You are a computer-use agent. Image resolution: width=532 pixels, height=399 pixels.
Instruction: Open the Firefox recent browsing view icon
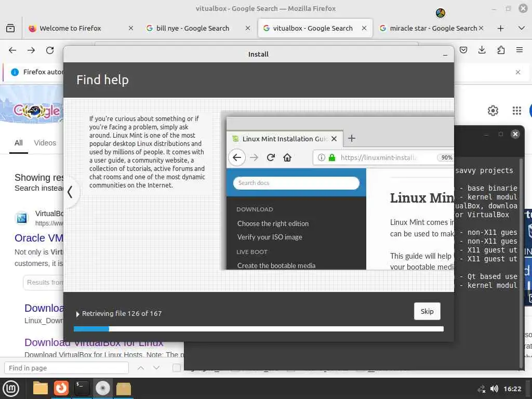10,28
